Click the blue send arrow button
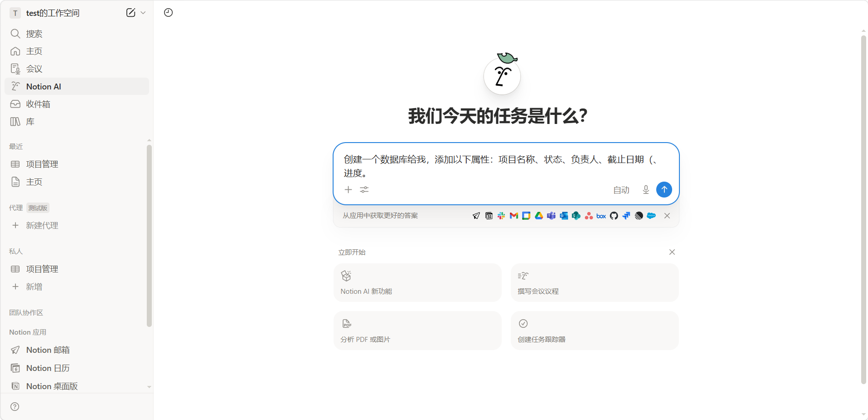The image size is (868, 420). tap(664, 189)
